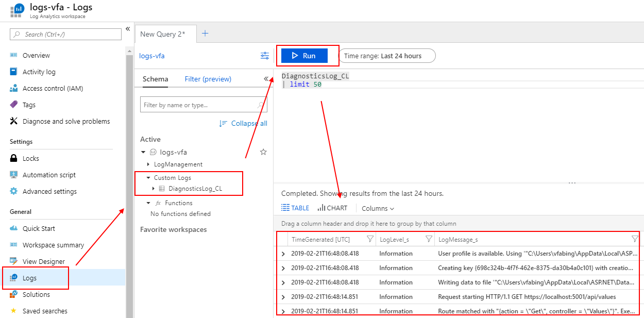
Task: Expand the 'Request starting HTTP/1.1' row
Action: click(x=283, y=297)
